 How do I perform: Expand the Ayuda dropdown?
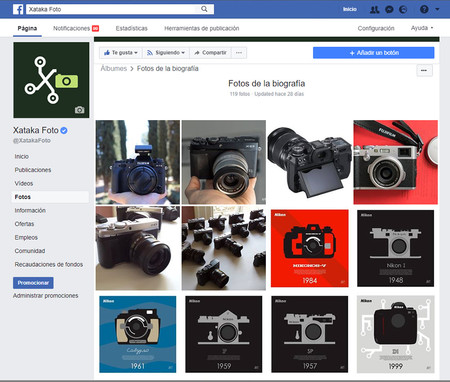pyautogui.click(x=422, y=28)
